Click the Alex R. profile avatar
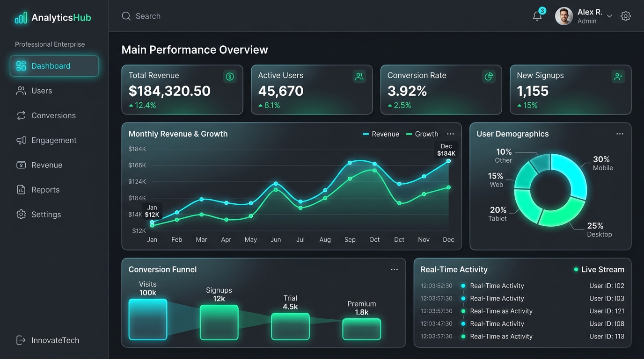 click(564, 16)
